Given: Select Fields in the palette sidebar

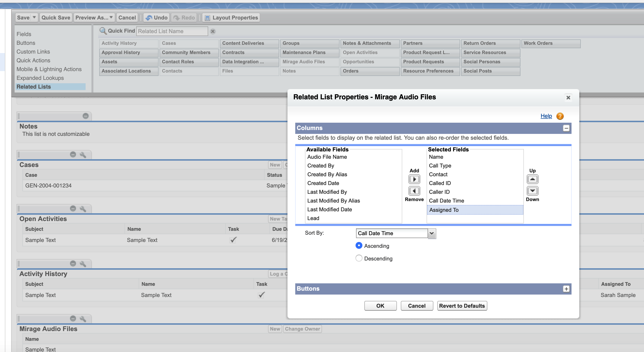Looking at the screenshot, I should coord(24,34).
